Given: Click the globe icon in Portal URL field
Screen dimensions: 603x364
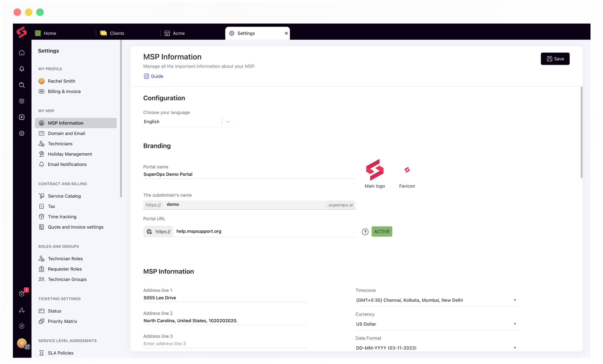Looking at the screenshot, I should [149, 231].
